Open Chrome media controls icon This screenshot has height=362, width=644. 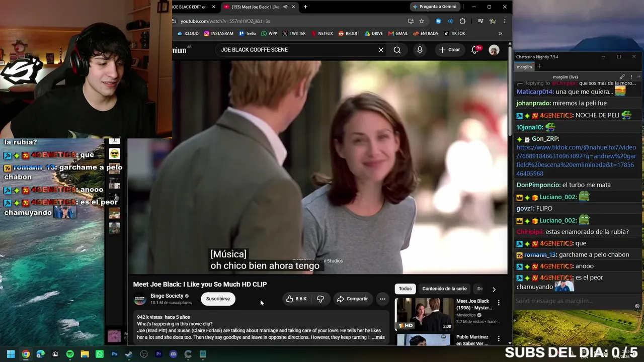480,21
